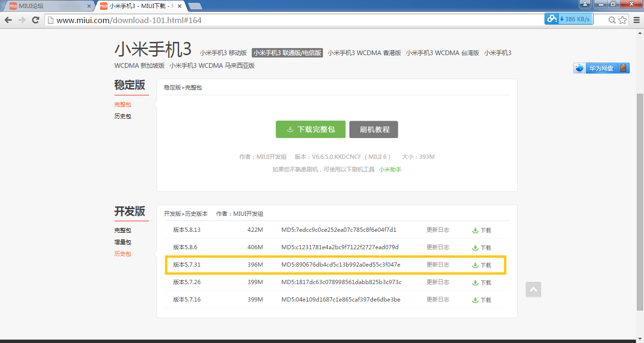
Task: Click MD5:c1231781e4a2bc9f7122f2727ead079d text
Action: (340, 247)
